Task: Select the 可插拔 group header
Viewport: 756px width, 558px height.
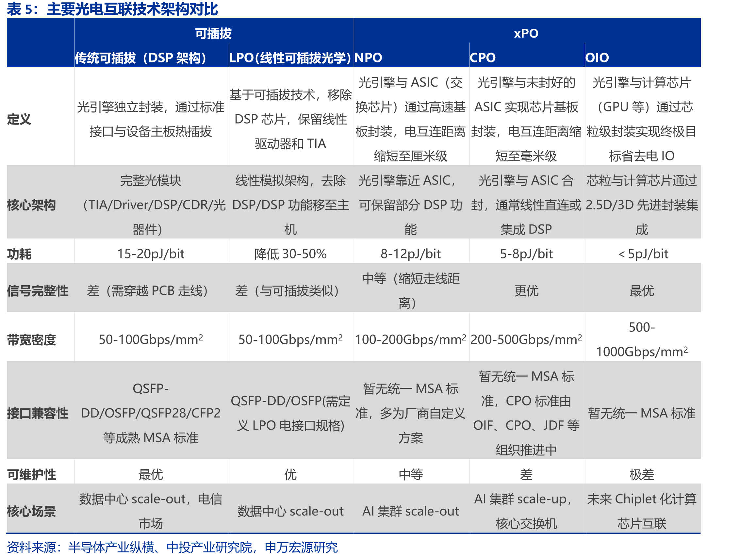Action: (213, 33)
